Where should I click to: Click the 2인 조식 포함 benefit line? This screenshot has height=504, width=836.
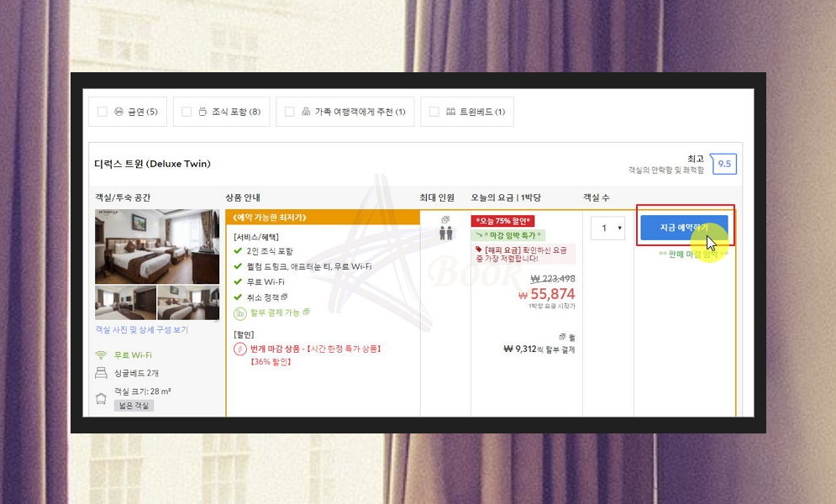[x=269, y=251]
